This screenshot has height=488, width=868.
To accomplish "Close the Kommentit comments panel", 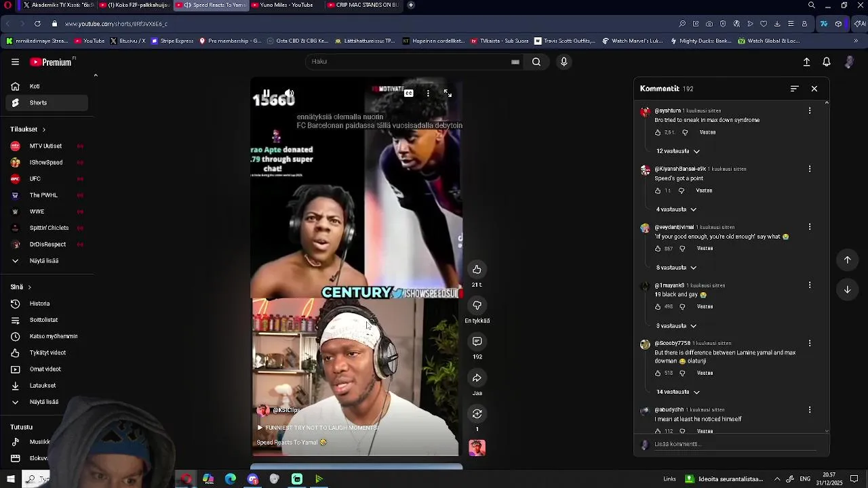I will [814, 89].
